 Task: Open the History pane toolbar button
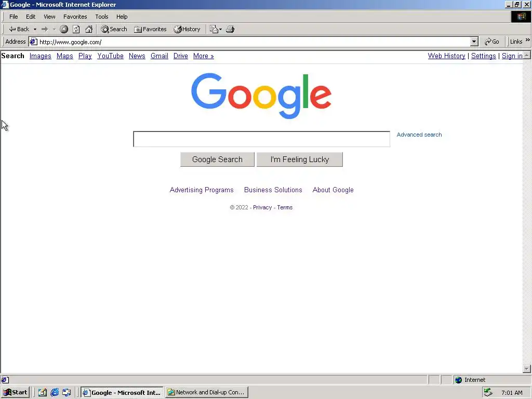pyautogui.click(x=187, y=29)
